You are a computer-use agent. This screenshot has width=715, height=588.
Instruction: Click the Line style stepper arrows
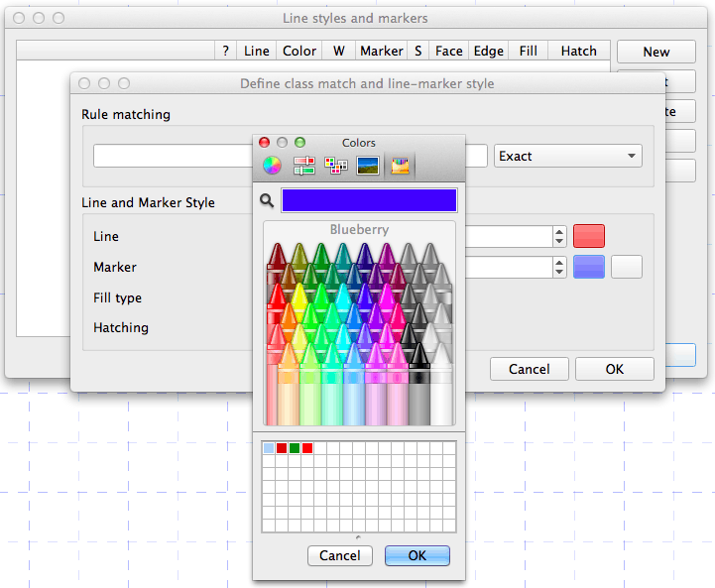(x=559, y=236)
